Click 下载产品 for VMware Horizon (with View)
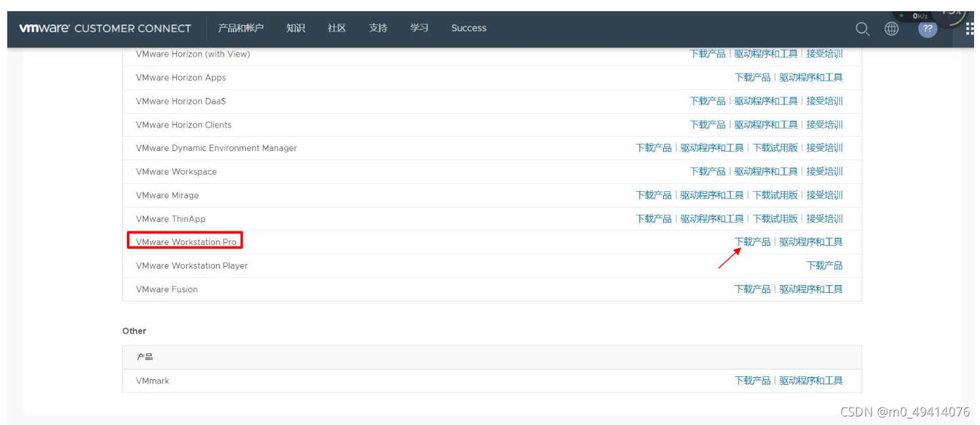The image size is (980, 425). pos(708,54)
